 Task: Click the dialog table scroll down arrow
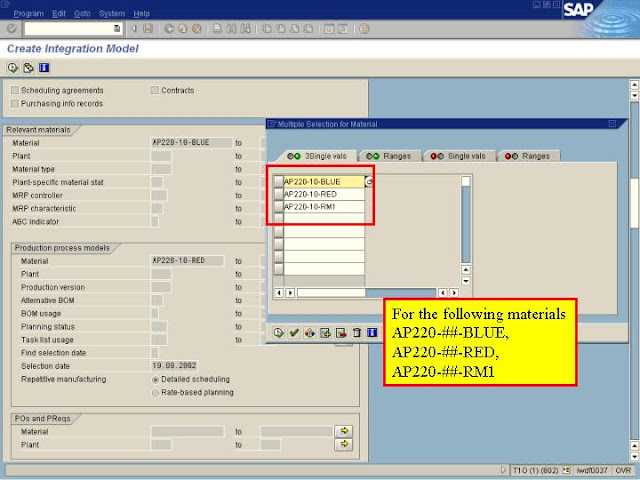click(466, 281)
